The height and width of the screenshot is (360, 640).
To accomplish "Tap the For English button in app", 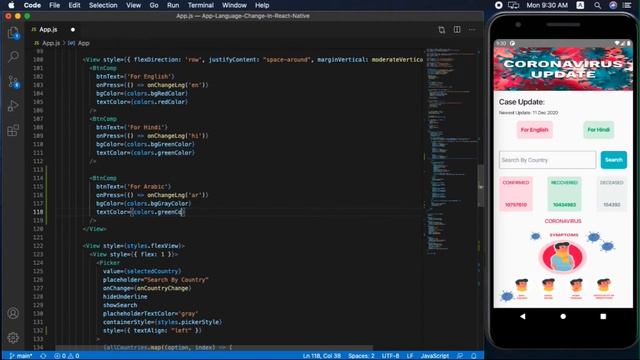I will pyautogui.click(x=534, y=130).
